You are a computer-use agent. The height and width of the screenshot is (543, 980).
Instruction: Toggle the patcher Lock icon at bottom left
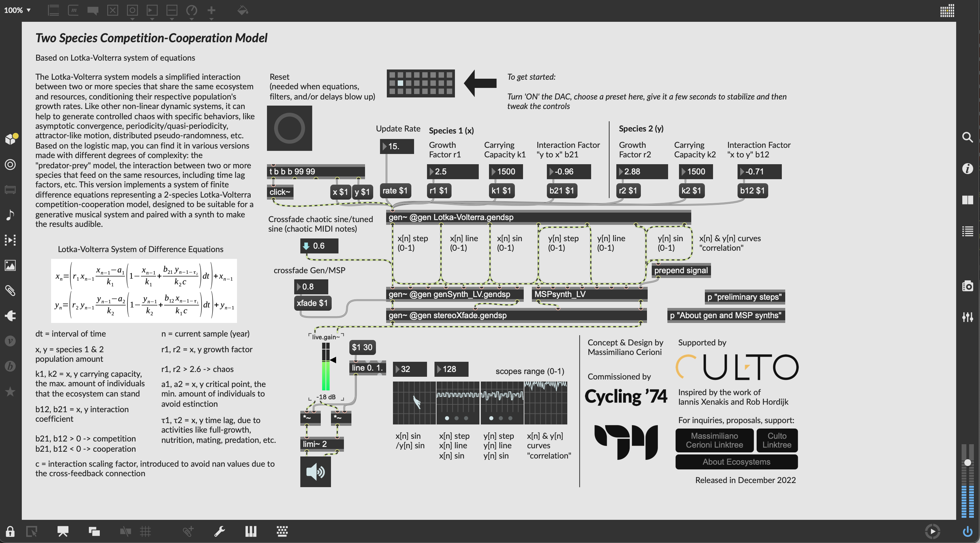[10, 531]
